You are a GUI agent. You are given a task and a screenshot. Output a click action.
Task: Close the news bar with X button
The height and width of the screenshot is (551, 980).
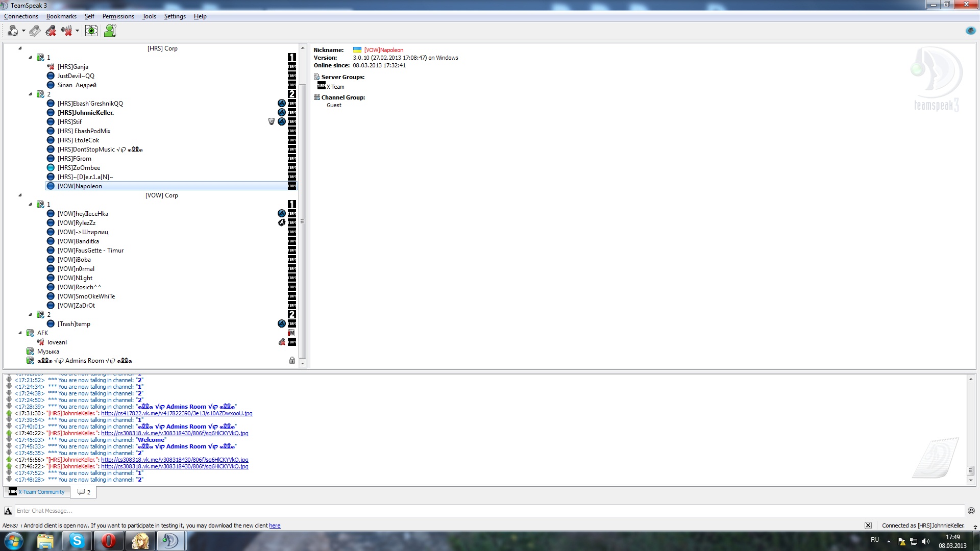[x=868, y=526]
